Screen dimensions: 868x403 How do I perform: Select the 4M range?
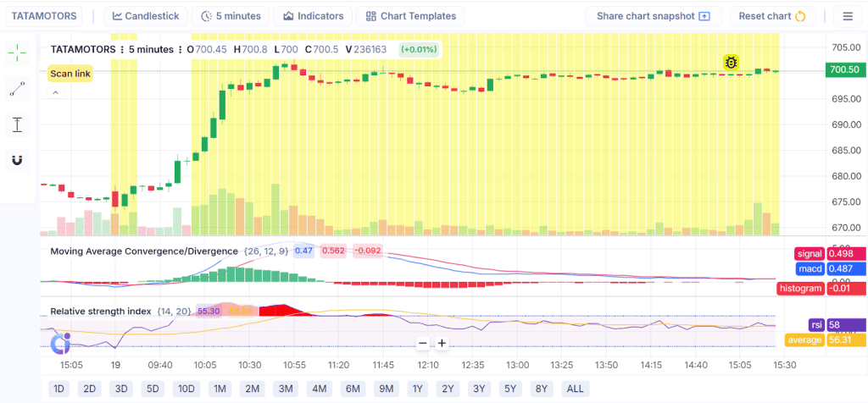click(x=319, y=389)
